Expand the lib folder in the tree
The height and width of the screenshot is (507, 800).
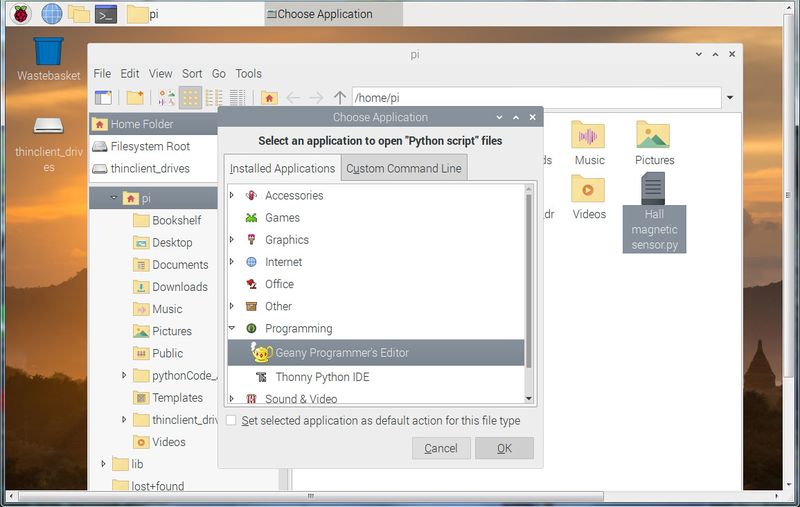(103, 464)
